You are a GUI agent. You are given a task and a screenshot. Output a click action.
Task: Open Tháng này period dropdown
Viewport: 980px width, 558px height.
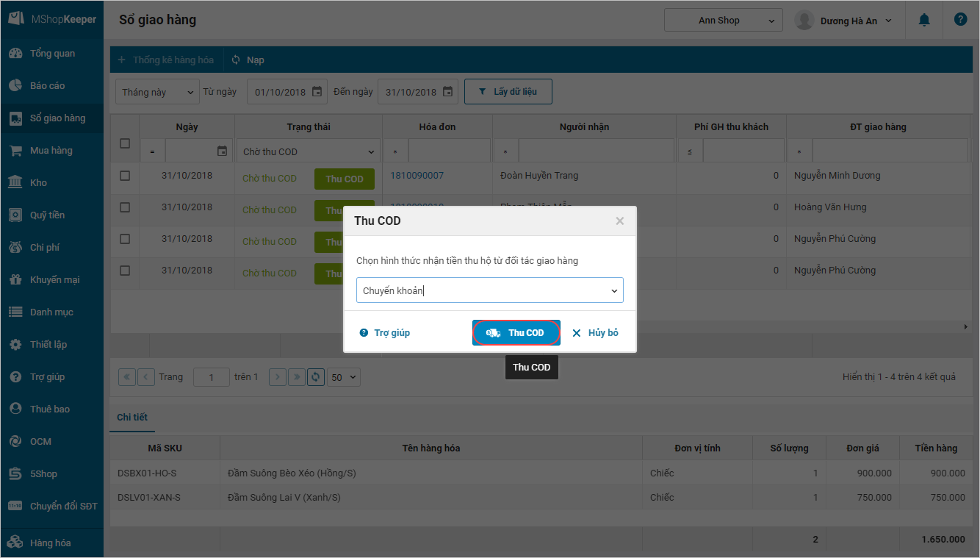click(x=157, y=92)
